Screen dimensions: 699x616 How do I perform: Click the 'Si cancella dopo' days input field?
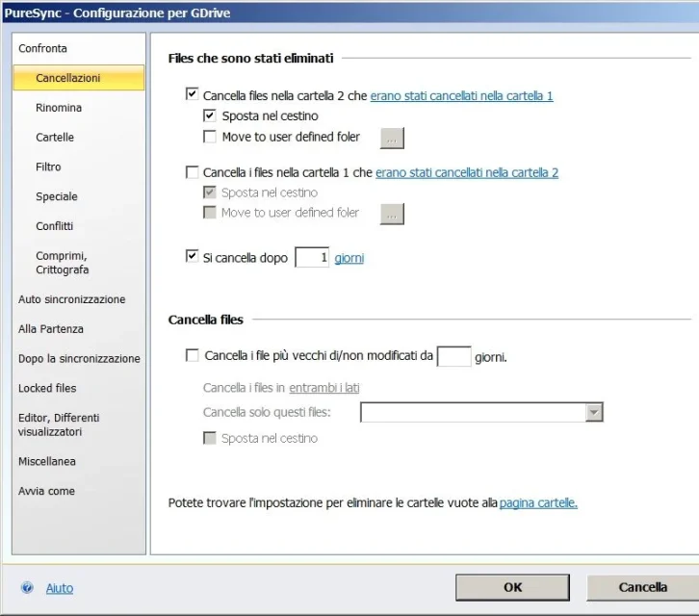tap(312, 257)
